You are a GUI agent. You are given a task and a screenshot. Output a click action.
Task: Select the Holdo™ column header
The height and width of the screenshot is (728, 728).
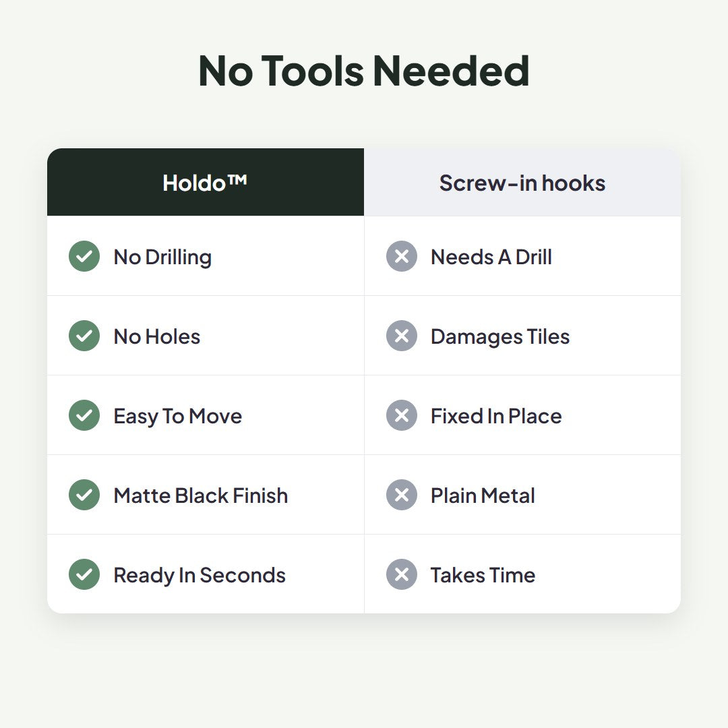pos(205,182)
